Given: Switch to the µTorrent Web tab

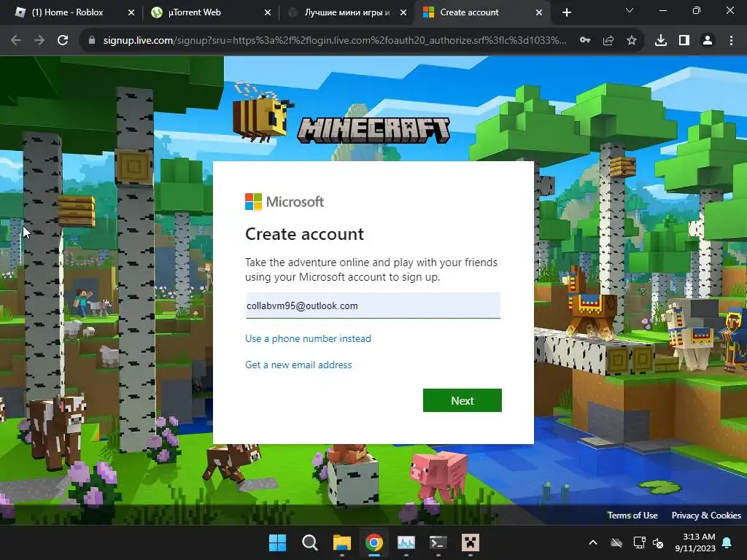Looking at the screenshot, I should click(x=194, y=12).
